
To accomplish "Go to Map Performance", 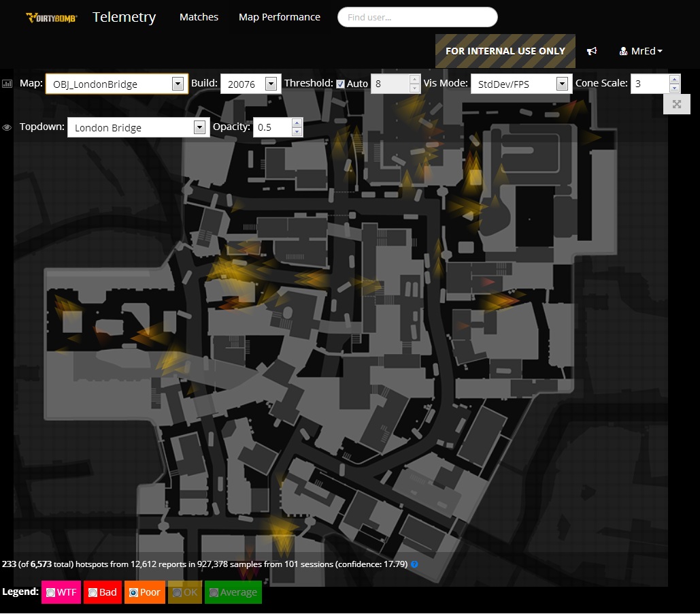I will point(279,17).
